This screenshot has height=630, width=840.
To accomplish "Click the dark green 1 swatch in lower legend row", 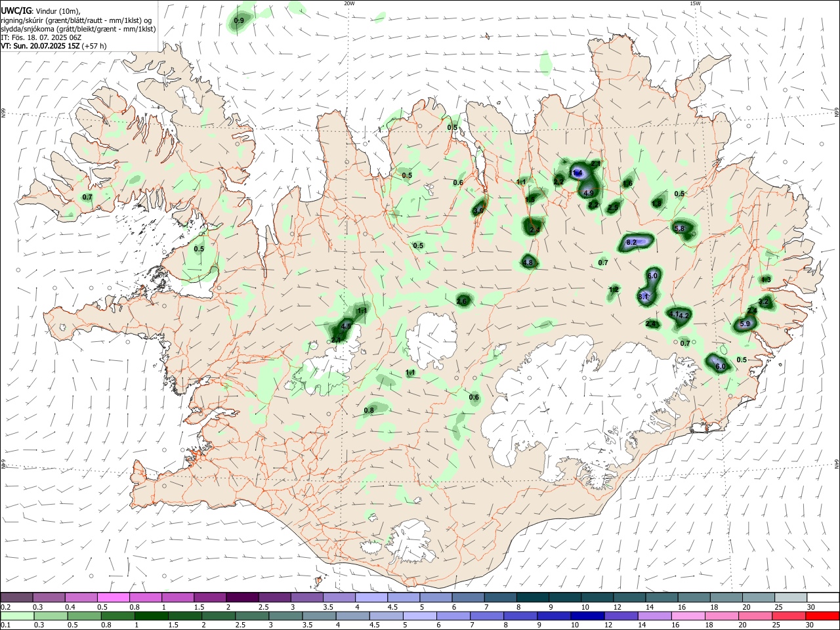I will click(150, 616).
